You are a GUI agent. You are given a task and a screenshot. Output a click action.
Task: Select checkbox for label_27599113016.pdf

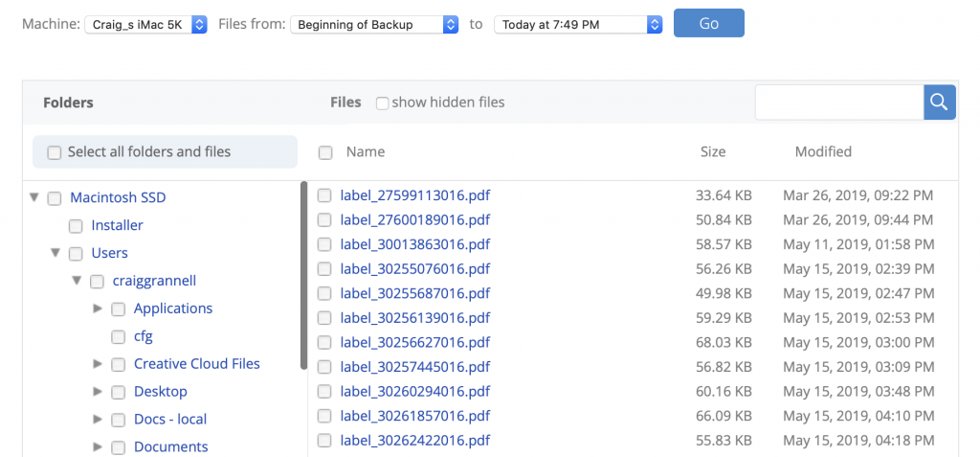coord(323,196)
